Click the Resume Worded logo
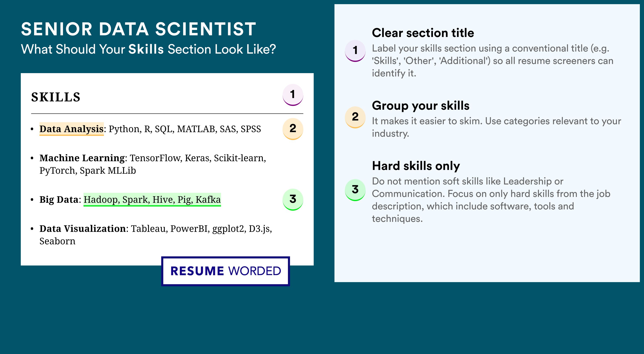Image resolution: width=644 pixels, height=354 pixels. pos(225,271)
